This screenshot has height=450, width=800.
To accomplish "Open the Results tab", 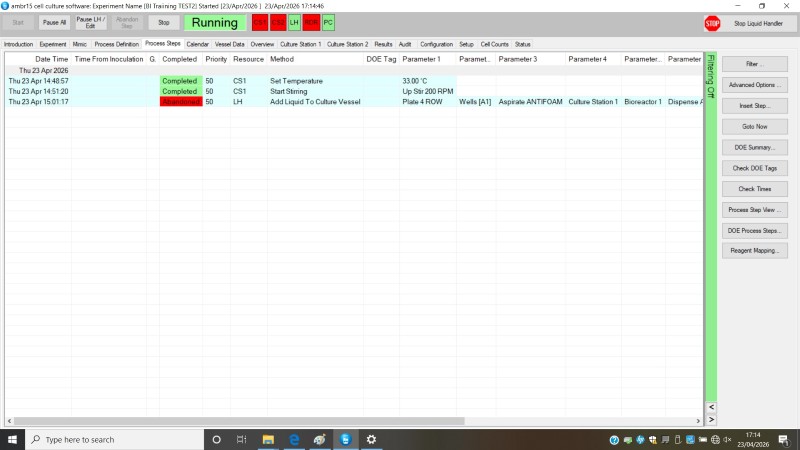I will point(383,44).
